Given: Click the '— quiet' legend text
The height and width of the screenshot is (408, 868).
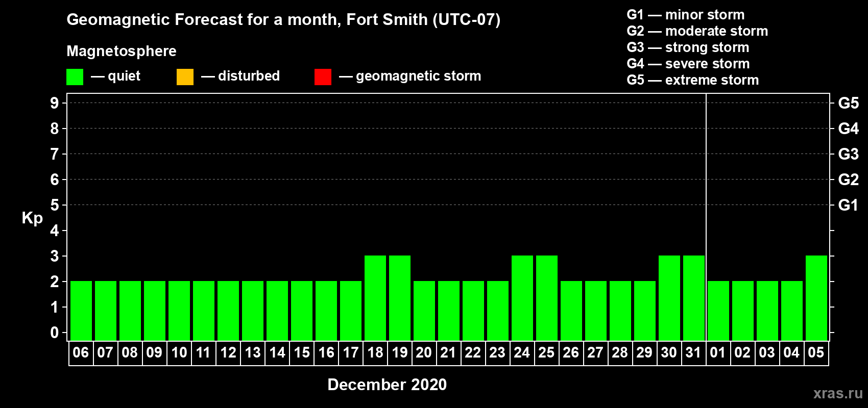Looking at the screenshot, I should (x=115, y=76).
